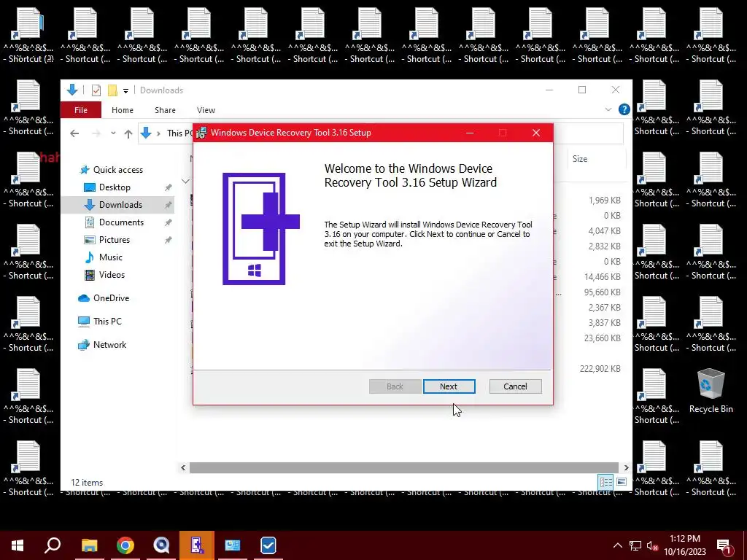Click the Properties checkmark in quick access toolbar
Image resolution: width=747 pixels, height=560 pixels.
coord(96,90)
